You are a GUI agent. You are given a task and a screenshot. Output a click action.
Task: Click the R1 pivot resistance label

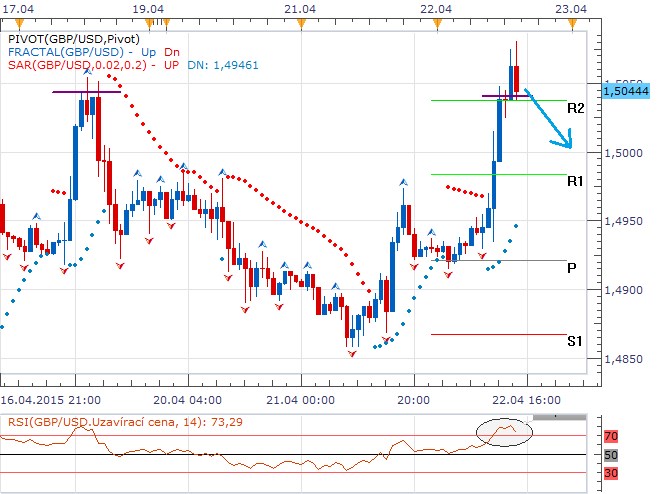coord(575,181)
